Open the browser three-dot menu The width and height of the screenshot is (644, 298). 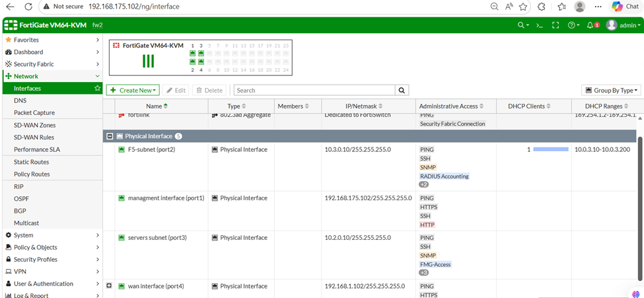598,7
